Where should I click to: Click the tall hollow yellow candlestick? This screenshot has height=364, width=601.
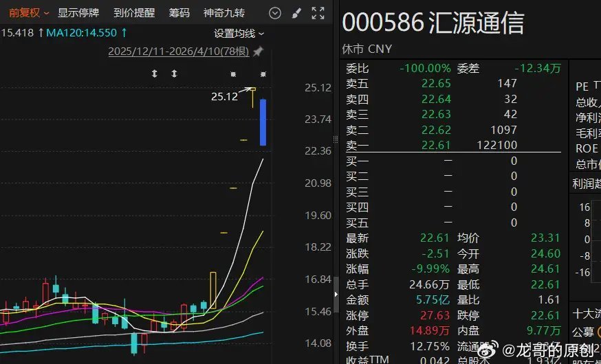pos(213,291)
